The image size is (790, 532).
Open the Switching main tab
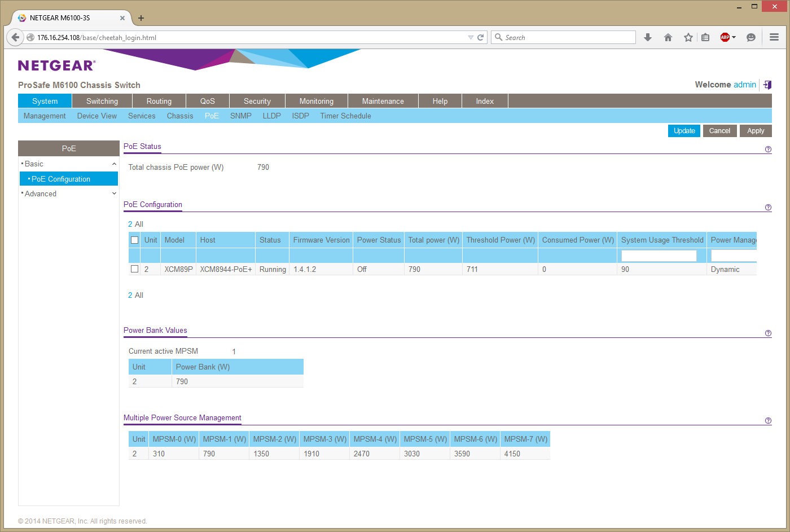click(x=102, y=101)
